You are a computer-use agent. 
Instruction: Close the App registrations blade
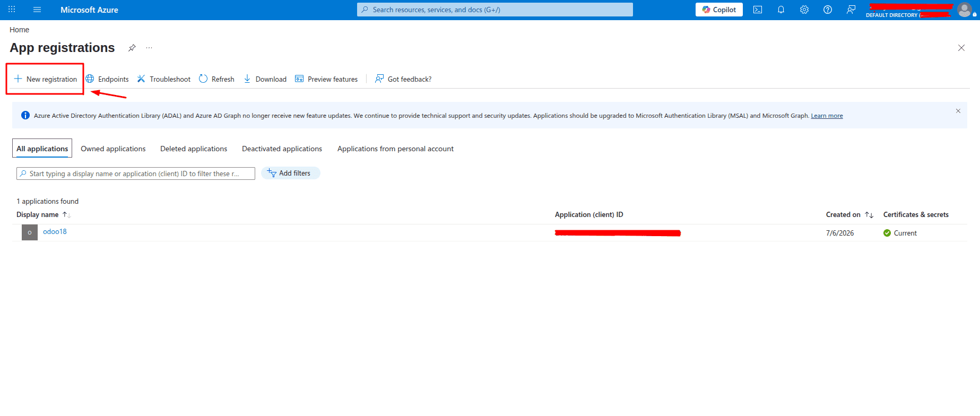(x=961, y=48)
